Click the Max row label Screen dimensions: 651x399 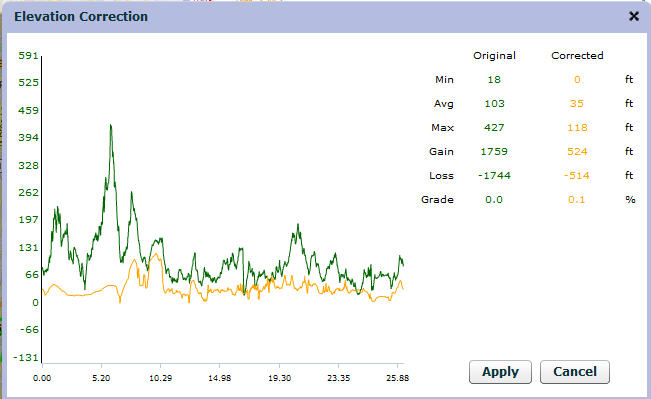tap(443, 127)
